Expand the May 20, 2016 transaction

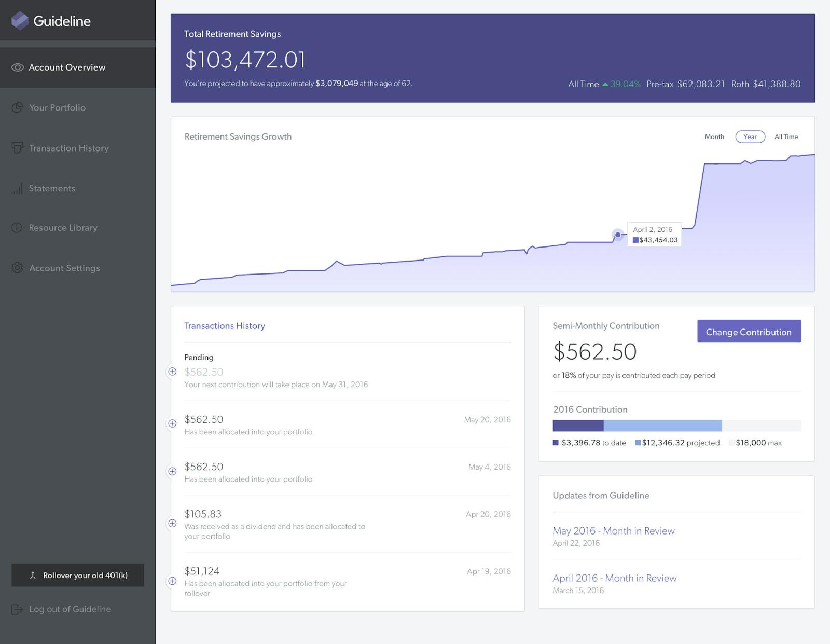172,423
